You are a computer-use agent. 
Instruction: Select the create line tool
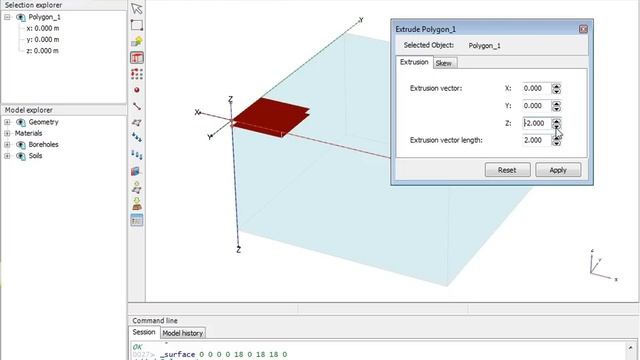click(137, 107)
